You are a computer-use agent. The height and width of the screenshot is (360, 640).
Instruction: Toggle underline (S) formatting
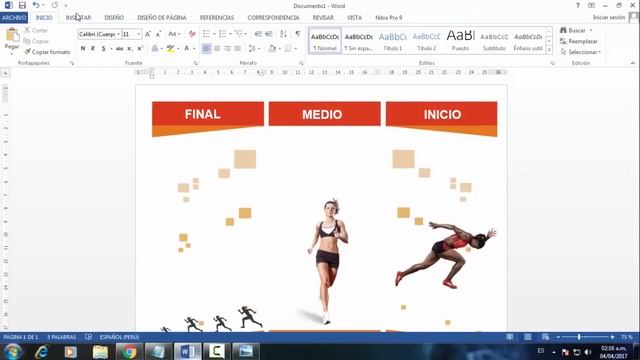pyautogui.click(x=104, y=49)
